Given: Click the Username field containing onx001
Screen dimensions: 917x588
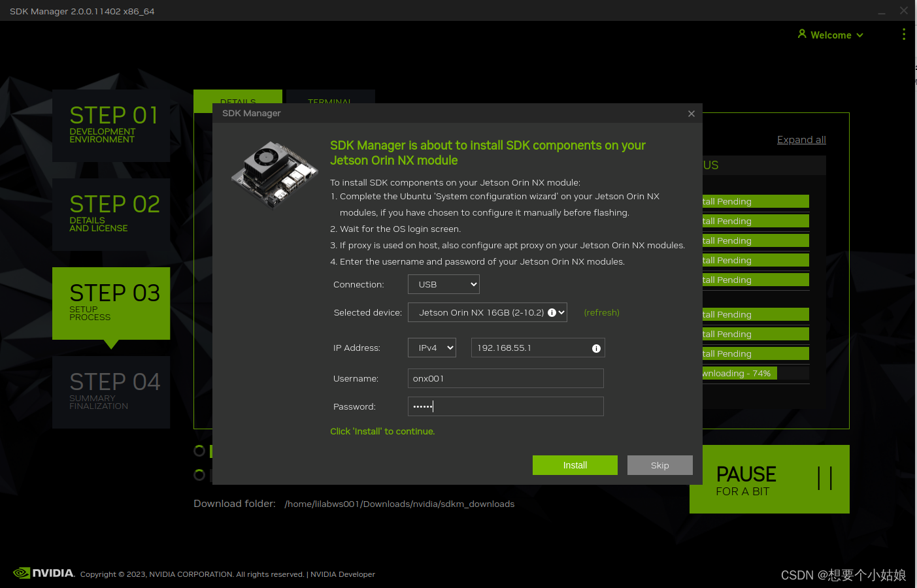Looking at the screenshot, I should coord(505,378).
